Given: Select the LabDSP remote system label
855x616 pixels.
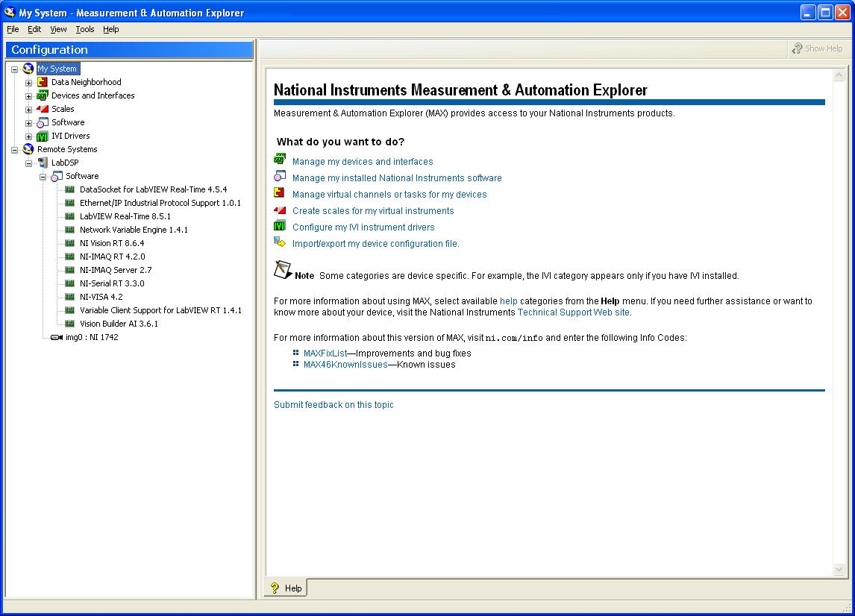Looking at the screenshot, I should pos(65,163).
